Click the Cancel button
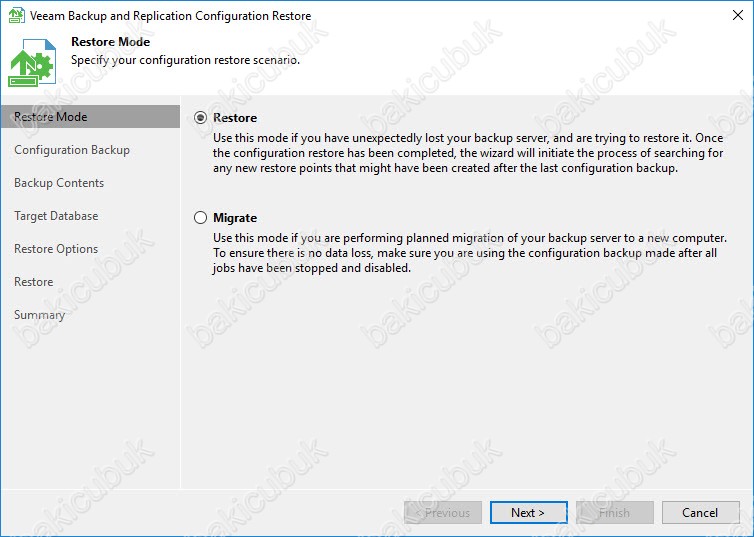The image size is (754, 537). click(x=700, y=513)
